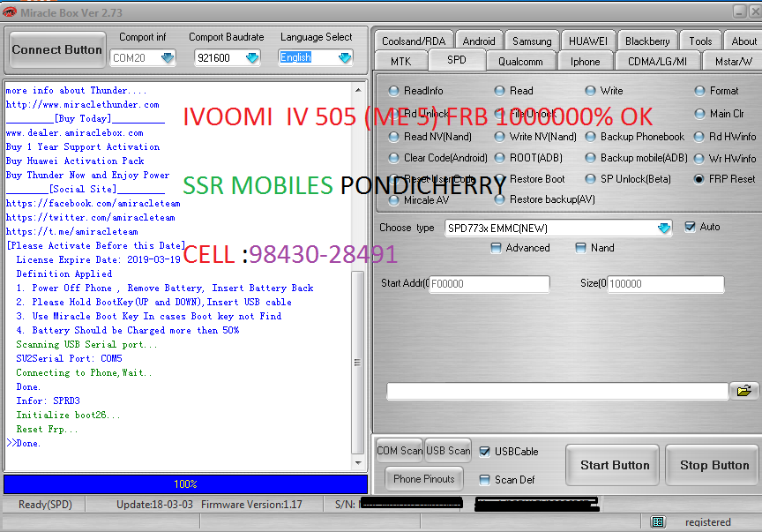Select the Format radio option

point(699,91)
